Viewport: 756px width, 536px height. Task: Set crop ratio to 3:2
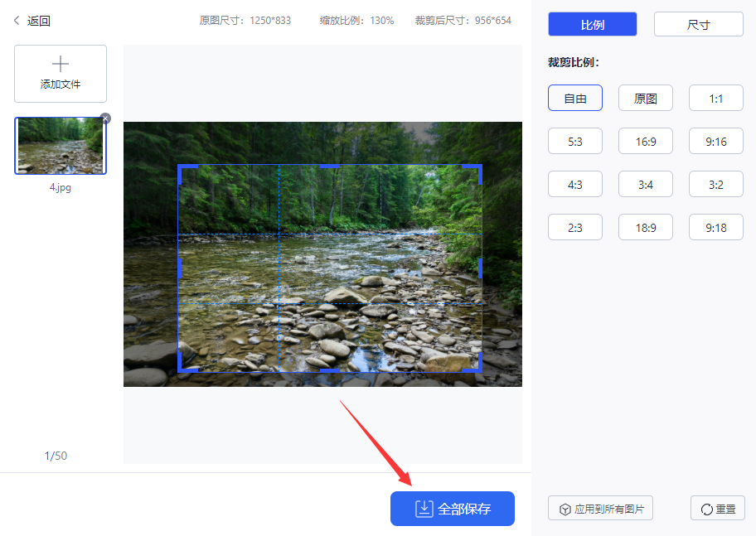716,184
